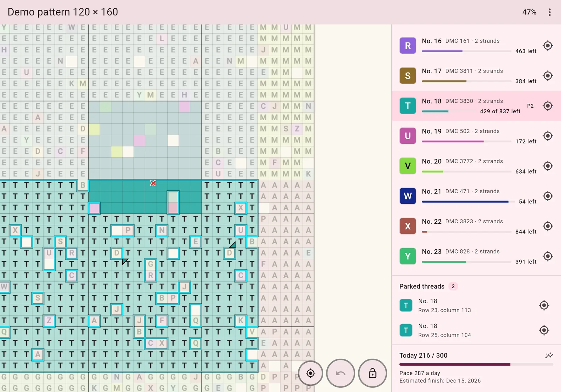Select the navy W color swatch

408,196
